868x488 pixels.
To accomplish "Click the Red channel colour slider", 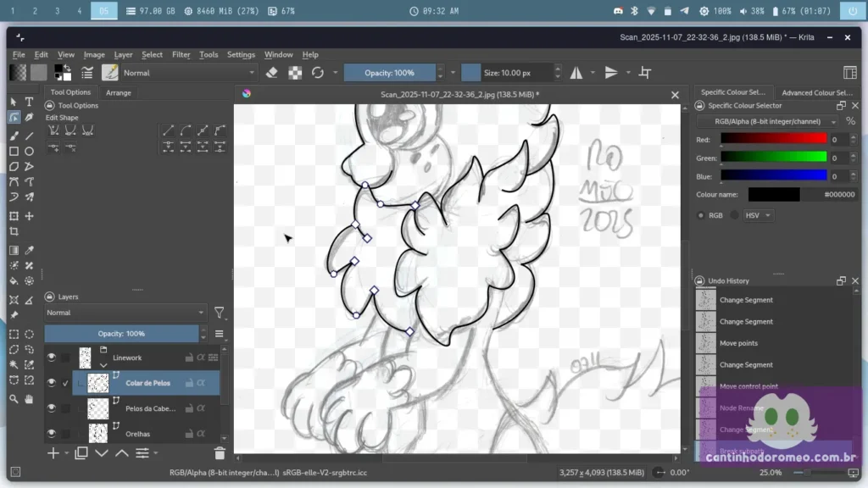I will [x=773, y=139].
